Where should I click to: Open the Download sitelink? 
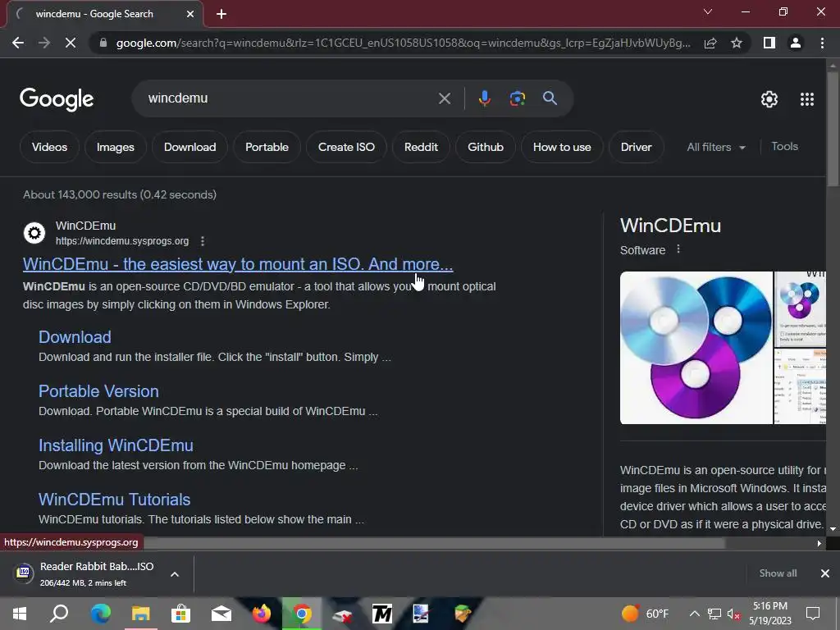tap(75, 337)
